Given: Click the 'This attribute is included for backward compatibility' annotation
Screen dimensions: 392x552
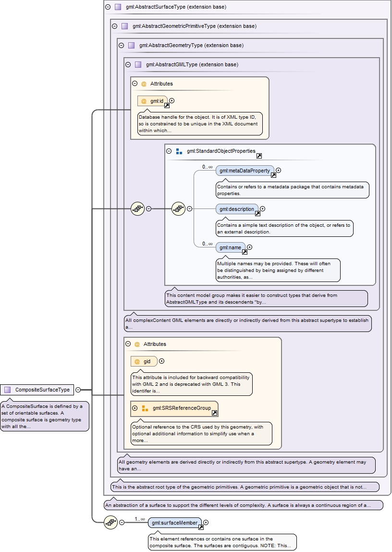Looking at the screenshot, I should 192,384.
